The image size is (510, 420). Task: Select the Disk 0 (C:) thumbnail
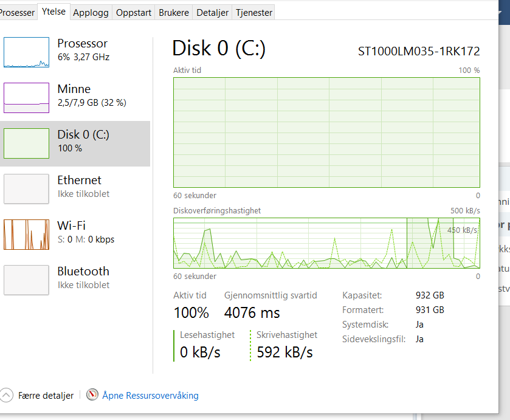26,143
